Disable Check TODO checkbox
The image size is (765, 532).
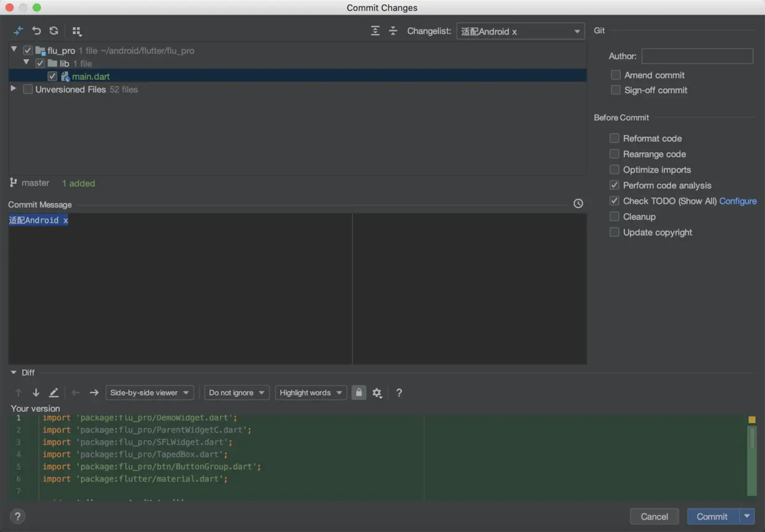tap(614, 201)
